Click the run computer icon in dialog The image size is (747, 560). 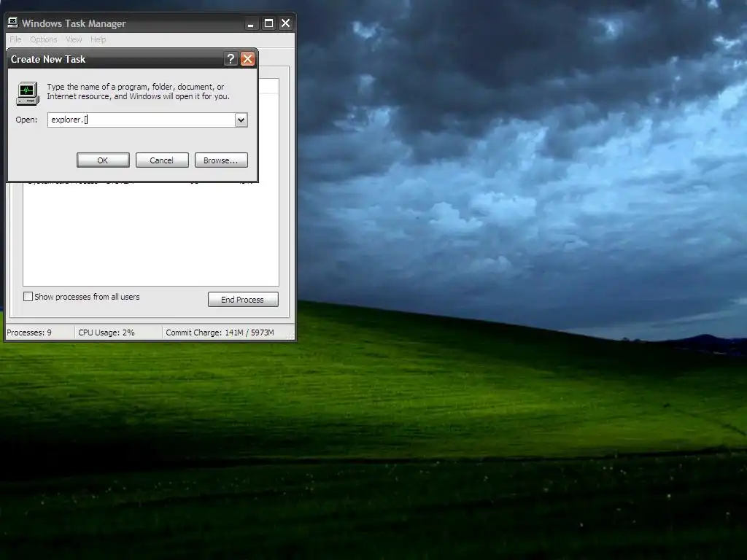28,93
